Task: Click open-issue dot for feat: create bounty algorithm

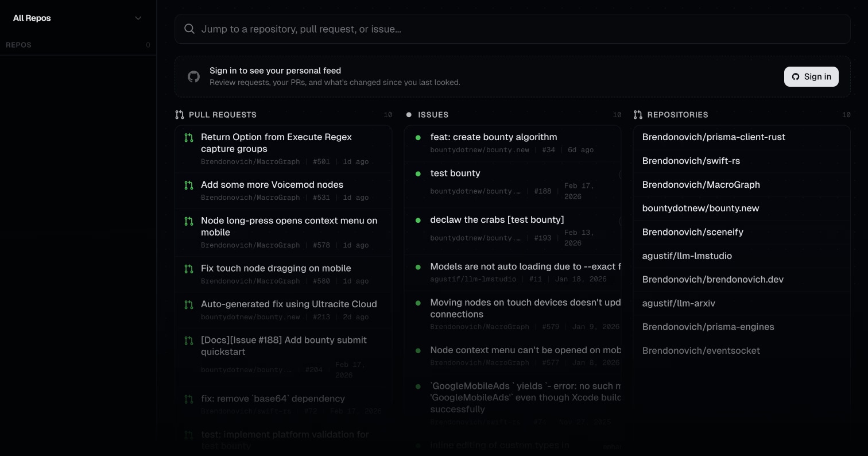Action: (x=418, y=138)
